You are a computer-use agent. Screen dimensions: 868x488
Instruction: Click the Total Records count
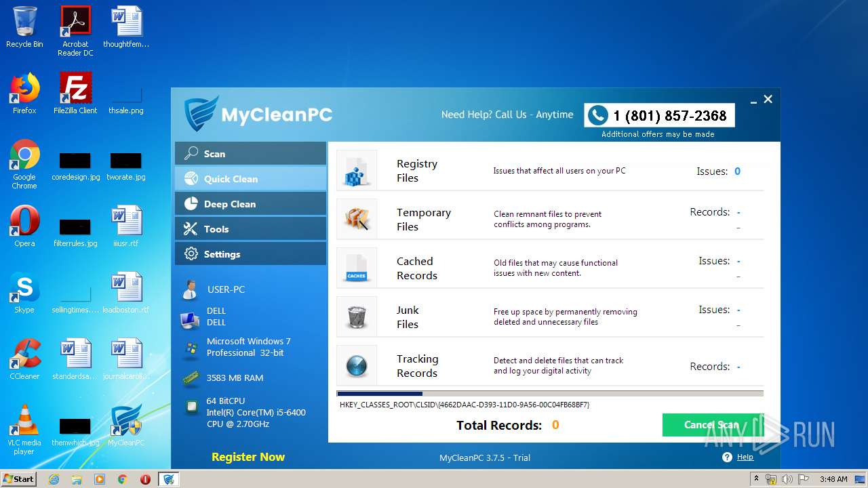(555, 425)
